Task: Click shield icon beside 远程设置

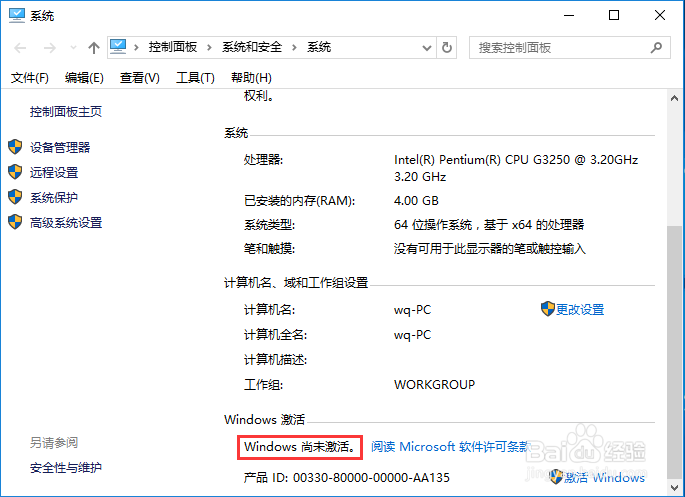Action: click(15, 172)
